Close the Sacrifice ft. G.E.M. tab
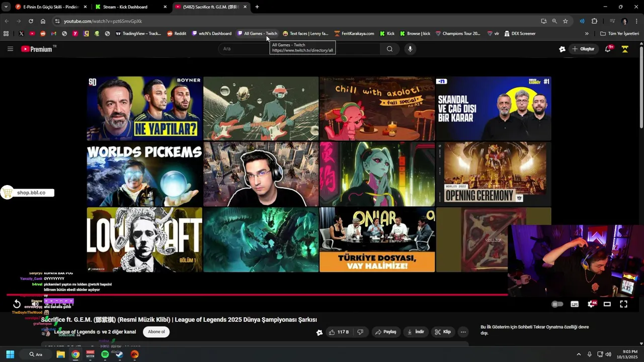This screenshot has width=644, height=362. click(x=245, y=7)
